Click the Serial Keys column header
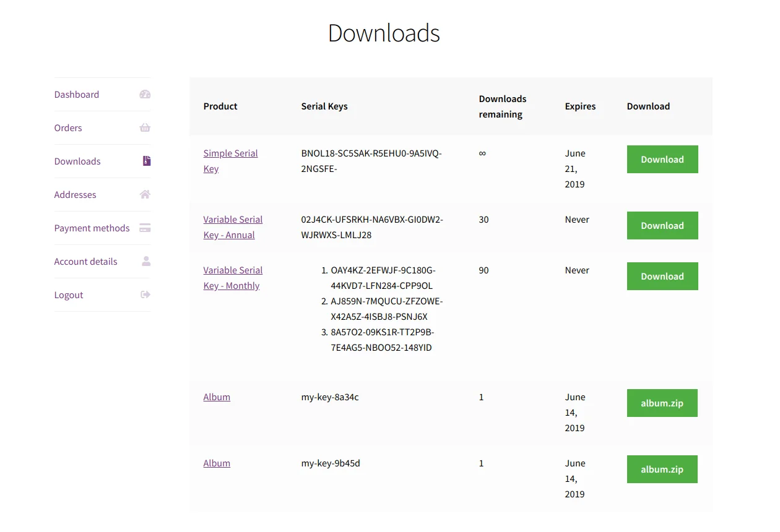 pyautogui.click(x=324, y=106)
